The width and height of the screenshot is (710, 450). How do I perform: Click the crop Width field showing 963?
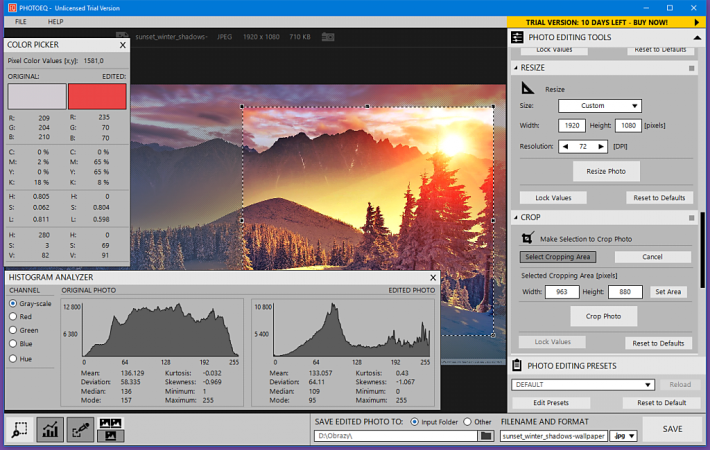click(561, 292)
